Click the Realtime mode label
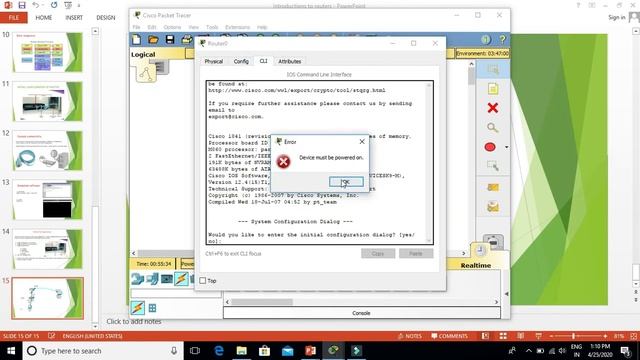The image size is (640, 360). (476, 265)
